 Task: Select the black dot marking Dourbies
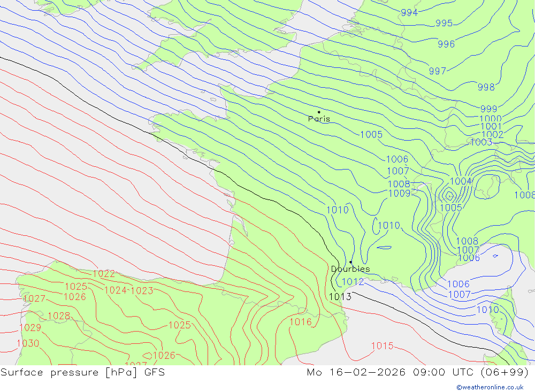coord(351,262)
